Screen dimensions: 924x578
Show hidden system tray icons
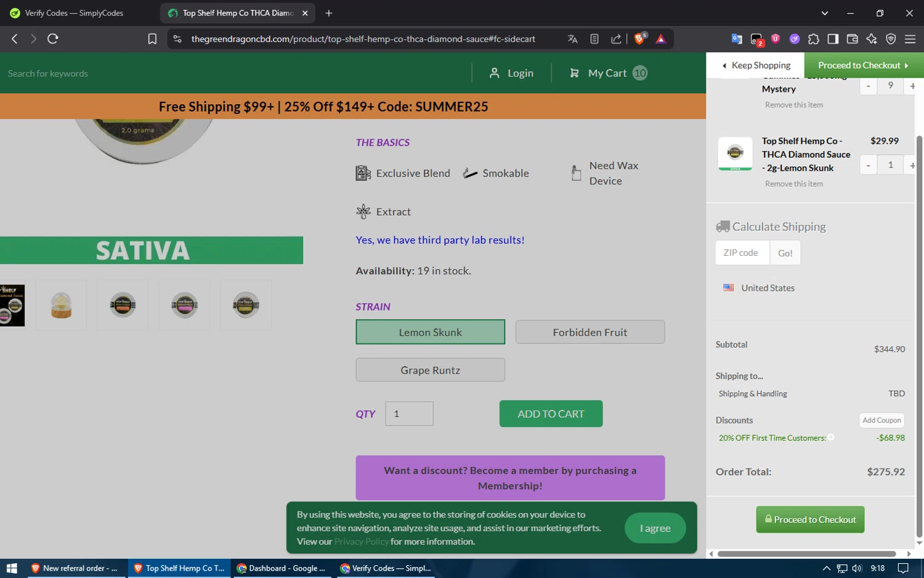coord(826,568)
